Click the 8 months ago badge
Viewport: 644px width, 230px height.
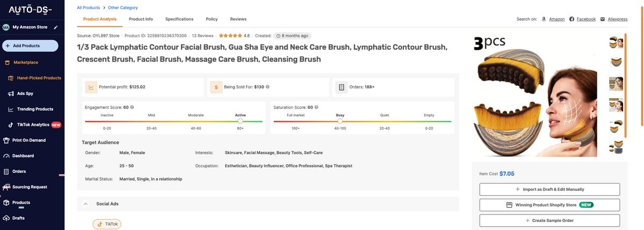[x=291, y=36]
